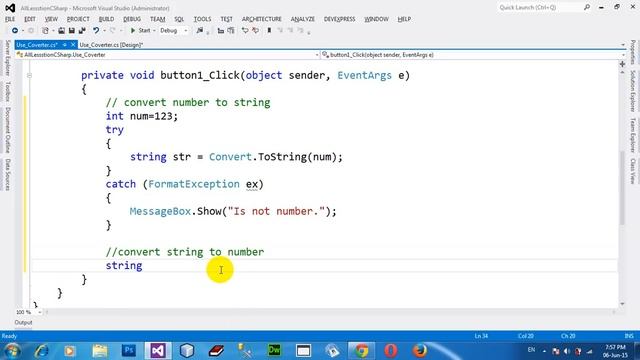Open the AllLesstionCSharp.Use_Coverter class dropdown
640x360 pixels.
pyautogui.click(x=167, y=55)
